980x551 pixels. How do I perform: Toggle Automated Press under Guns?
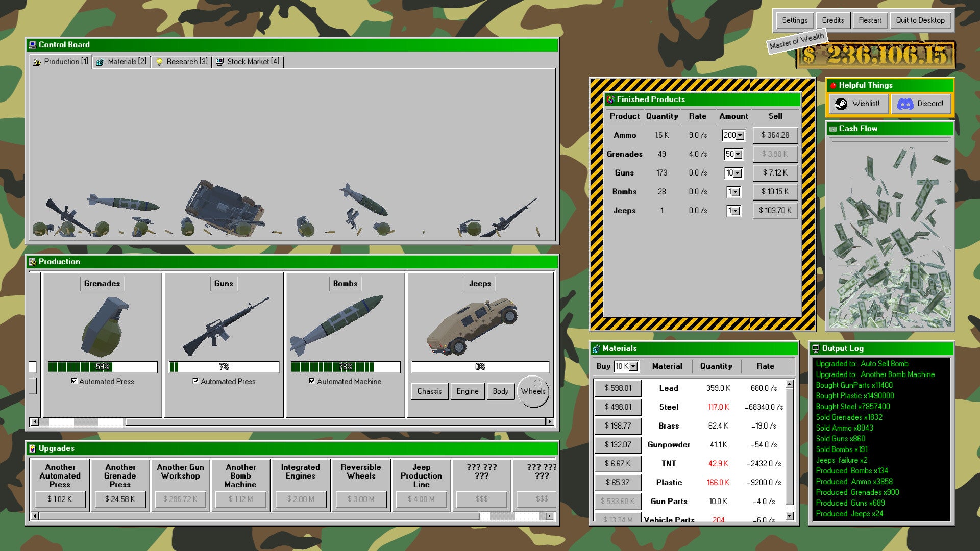click(195, 381)
